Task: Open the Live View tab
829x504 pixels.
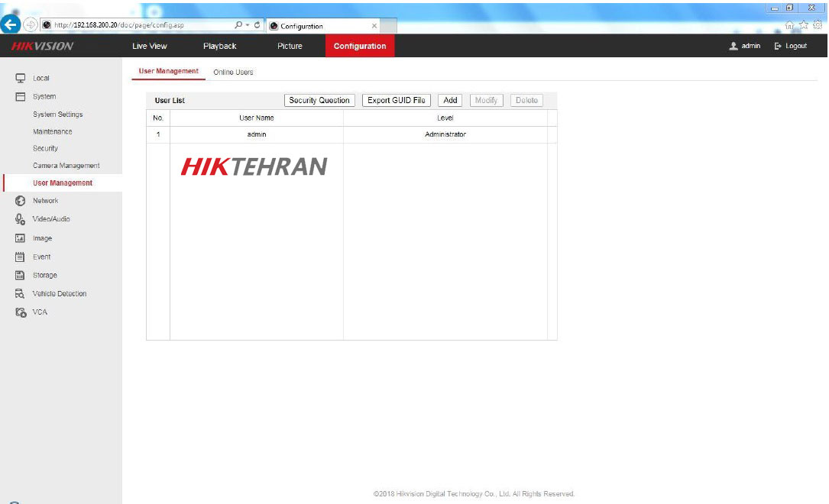Action: pyautogui.click(x=150, y=46)
